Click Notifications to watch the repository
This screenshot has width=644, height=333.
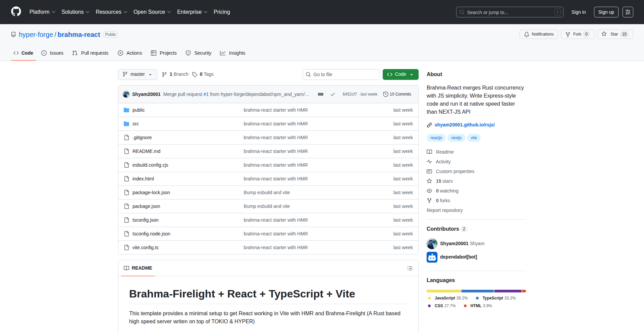pos(538,34)
